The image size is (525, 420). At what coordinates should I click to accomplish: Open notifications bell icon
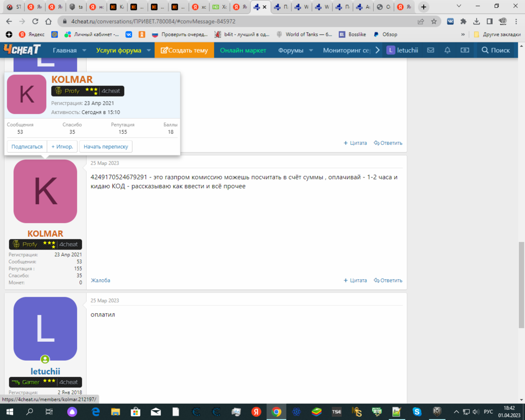click(x=447, y=50)
